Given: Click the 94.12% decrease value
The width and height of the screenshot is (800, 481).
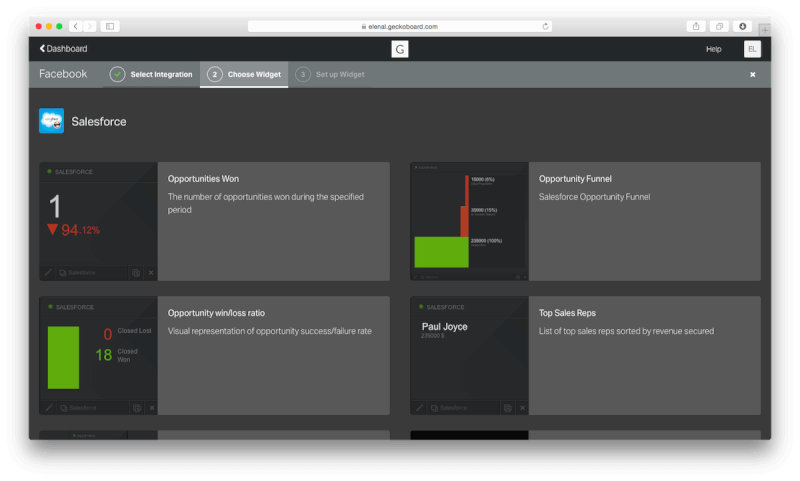Looking at the screenshot, I should (x=73, y=230).
